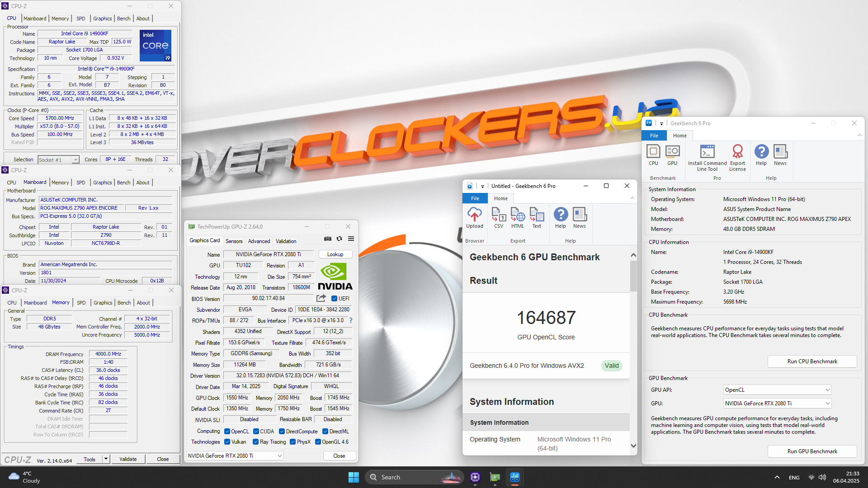Click Bus Interface question mark in GPU-Z
Screen dimensions: 868x488
tap(351, 320)
